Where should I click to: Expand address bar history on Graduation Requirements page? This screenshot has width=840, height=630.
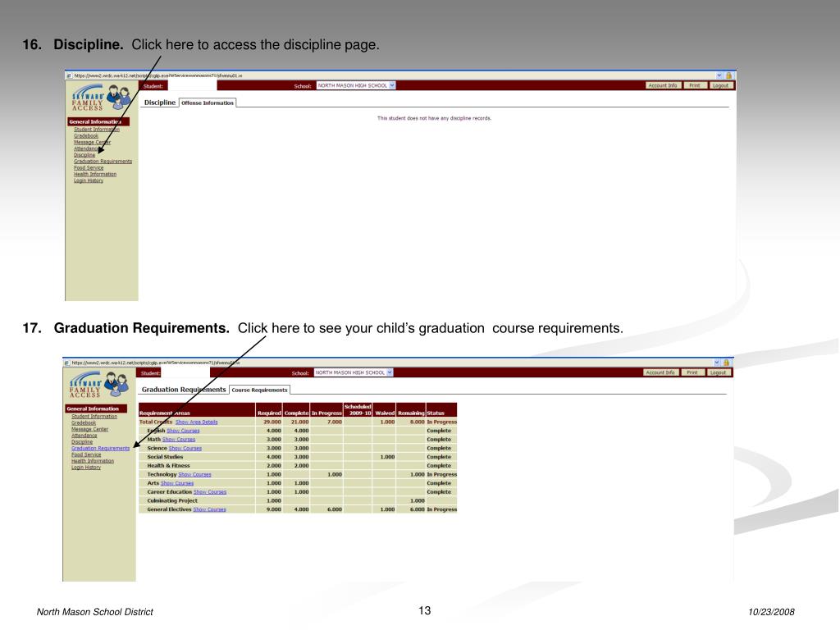tap(717, 363)
